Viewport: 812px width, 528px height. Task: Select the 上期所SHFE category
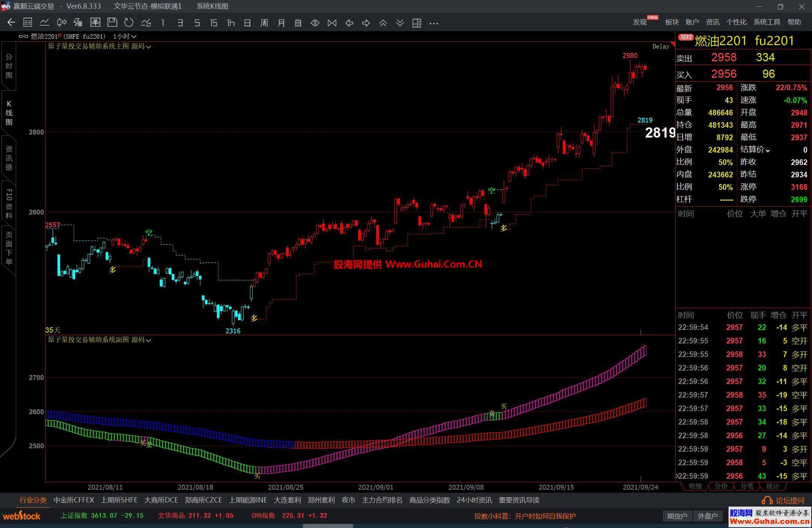(x=119, y=500)
